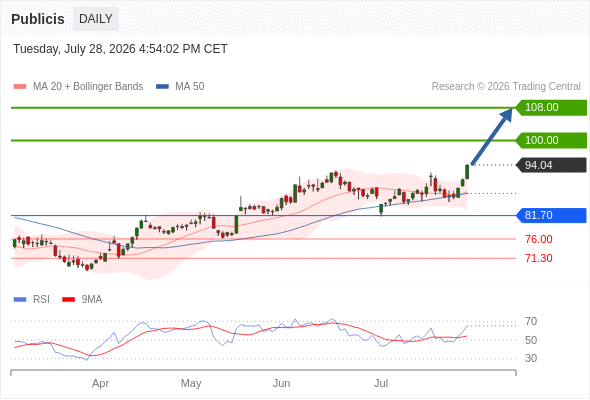Click the Jul month axis label
Image resolution: width=590 pixels, height=400 pixels.
click(x=381, y=383)
